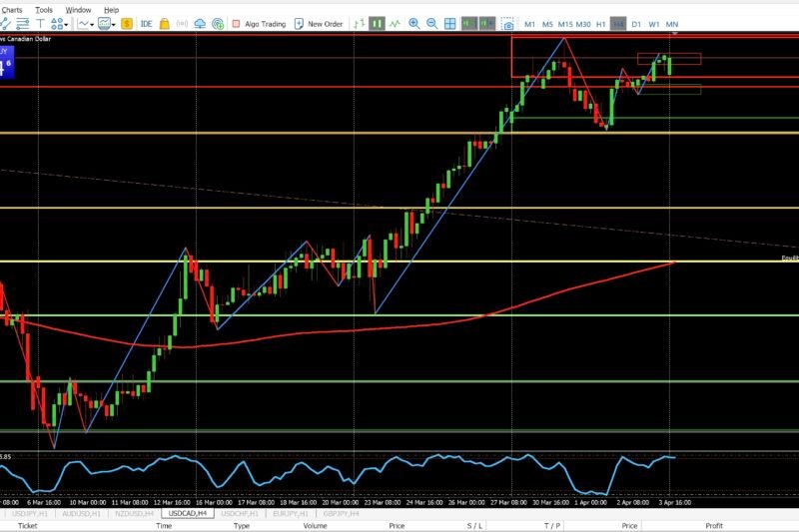Click the S / L column header
The height and width of the screenshot is (532, 799).
coord(474,526)
